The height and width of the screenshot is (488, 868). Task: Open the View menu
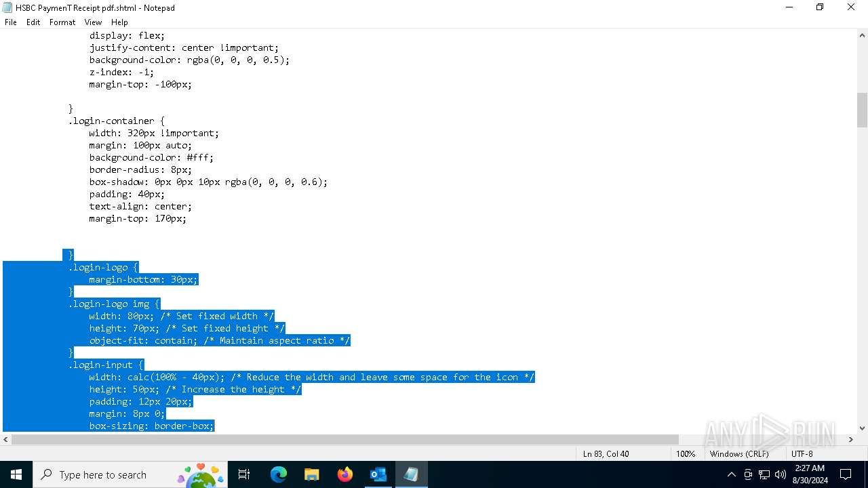coord(93,22)
